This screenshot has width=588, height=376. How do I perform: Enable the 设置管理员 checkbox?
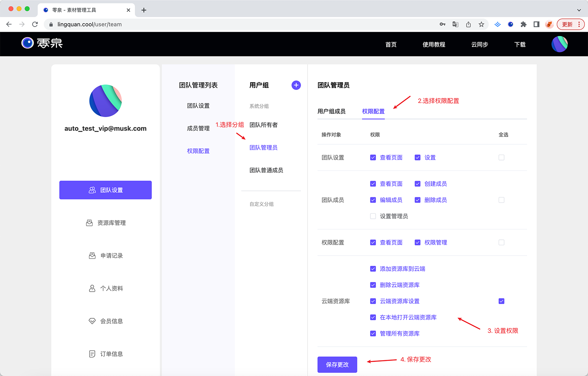(373, 216)
